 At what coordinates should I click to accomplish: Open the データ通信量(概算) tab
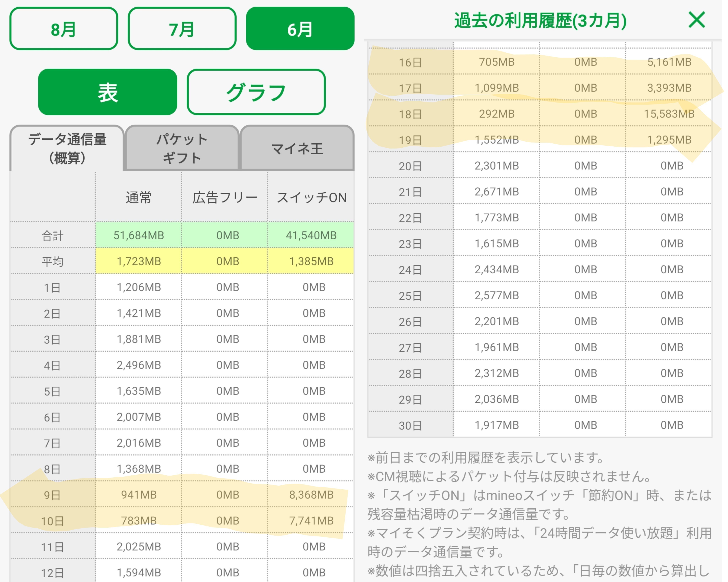[67, 149]
